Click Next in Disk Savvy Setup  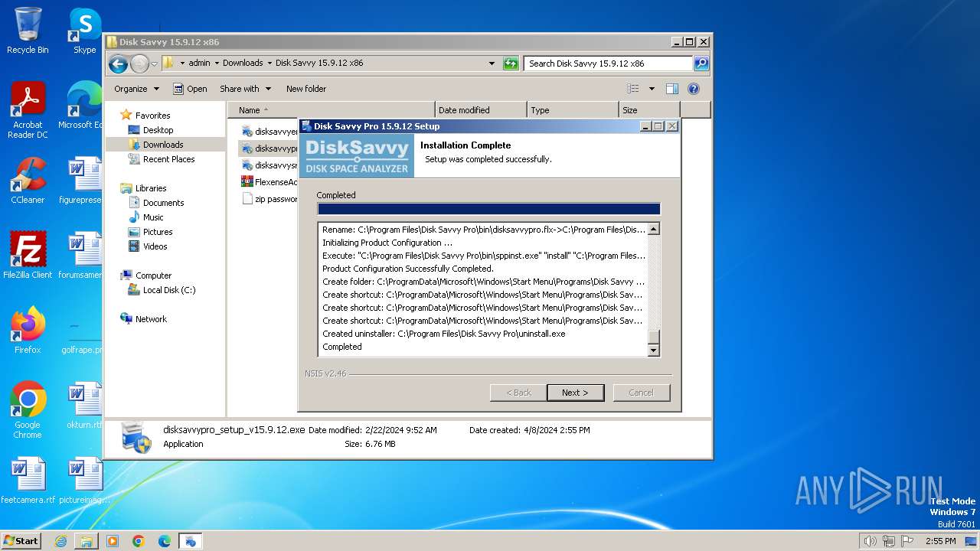click(575, 393)
